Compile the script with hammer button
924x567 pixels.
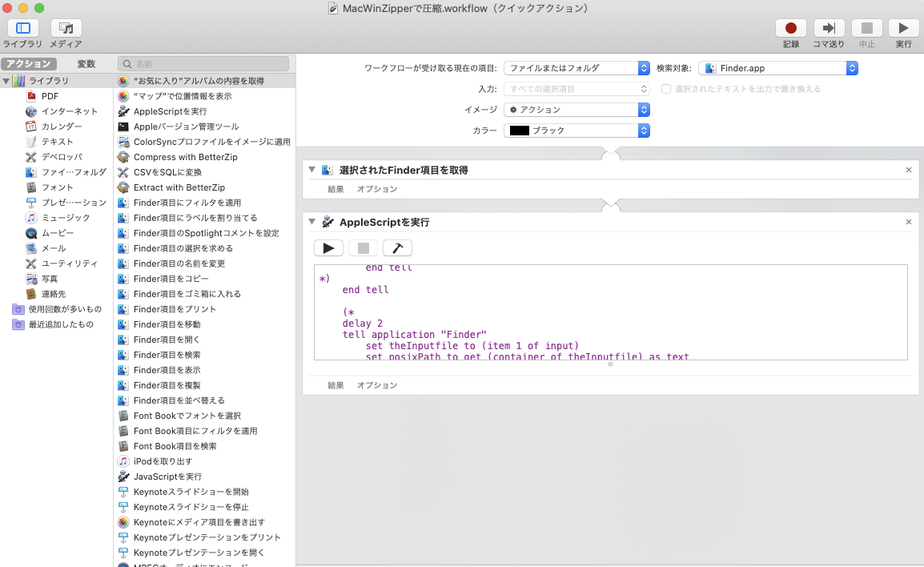click(397, 248)
